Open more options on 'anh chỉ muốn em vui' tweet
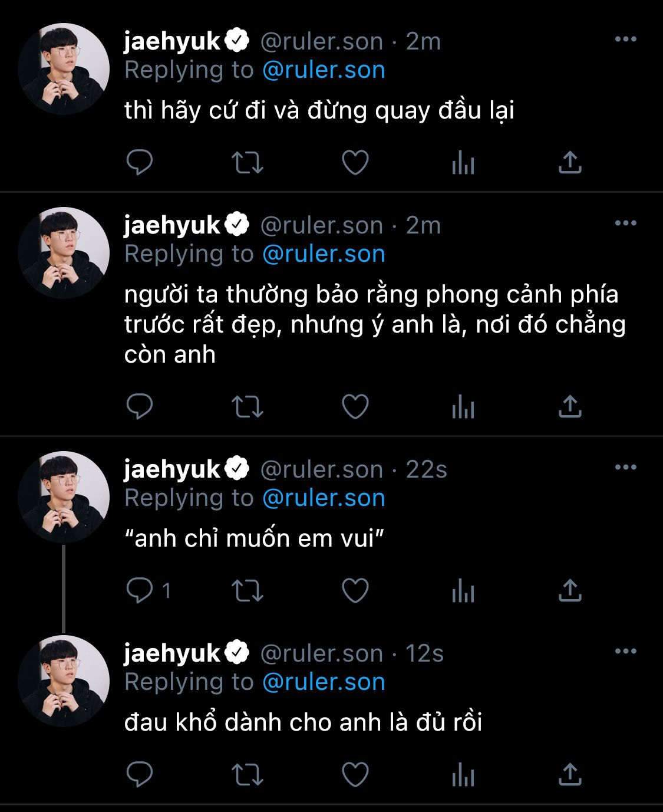The width and height of the screenshot is (663, 812). [x=625, y=467]
